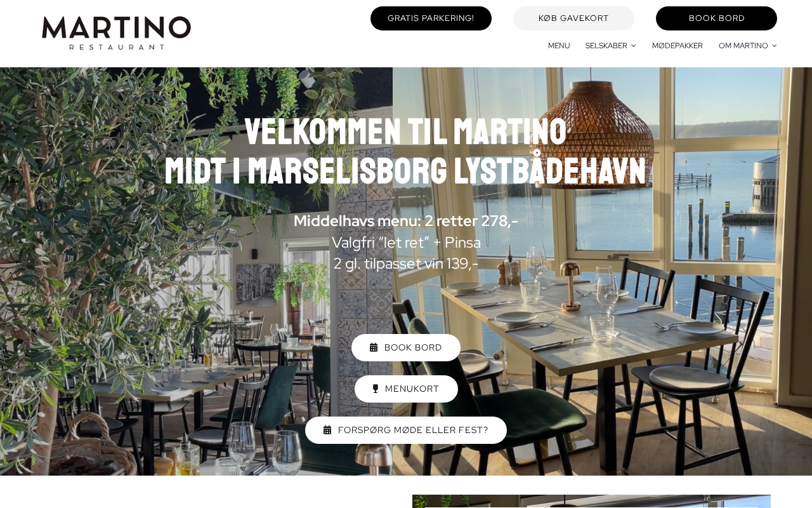Image resolution: width=812 pixels, height=508 pixels.
Task: Open the Menukort button
Action: coord(406,389)
